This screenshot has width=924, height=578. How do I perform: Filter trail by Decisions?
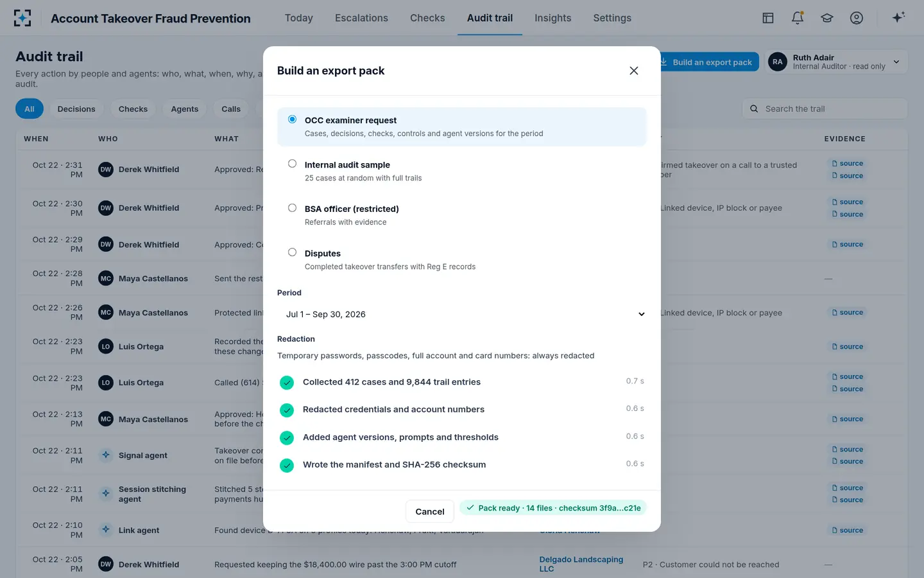pyautogui.click(x=76, y=109)
